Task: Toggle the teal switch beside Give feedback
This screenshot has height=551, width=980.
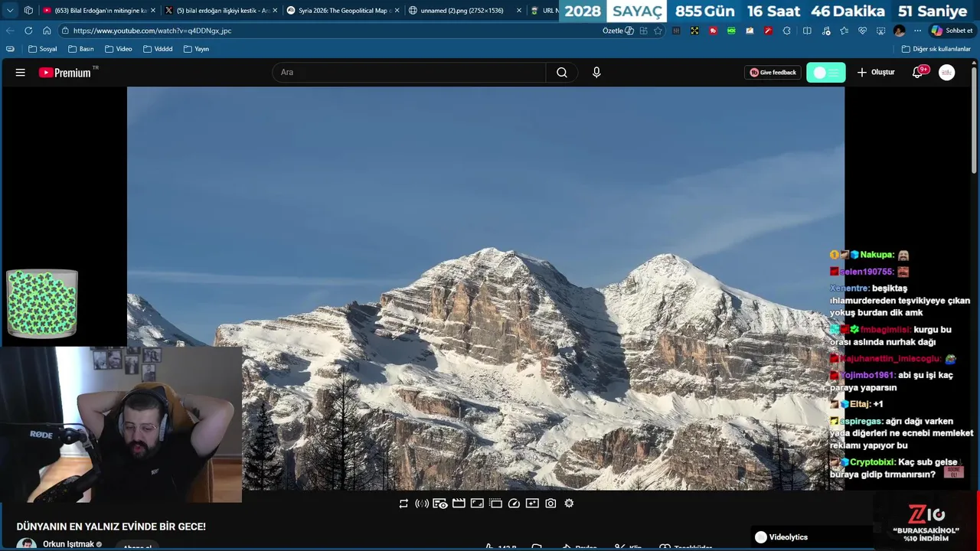Action: 826,73
